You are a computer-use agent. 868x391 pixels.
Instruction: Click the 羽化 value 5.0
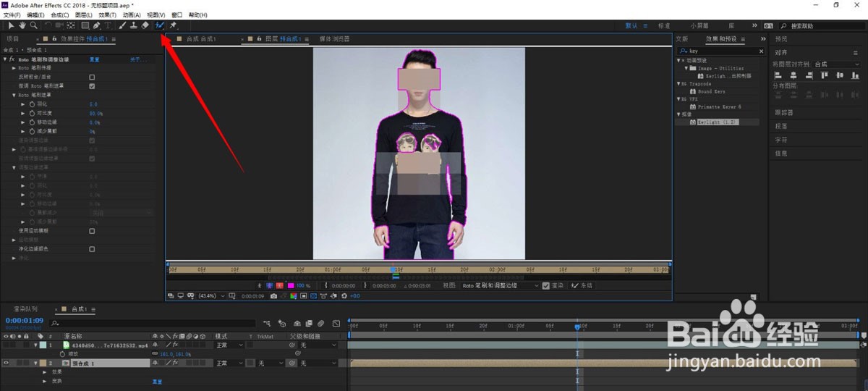(x=92, y=104)
